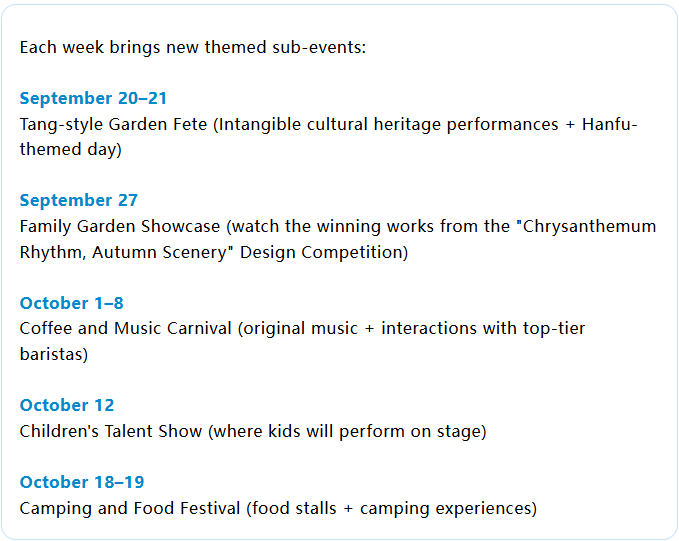Click the word baristas
The width and height of the screenshot is (679, 541).
(x=51, y=354)
